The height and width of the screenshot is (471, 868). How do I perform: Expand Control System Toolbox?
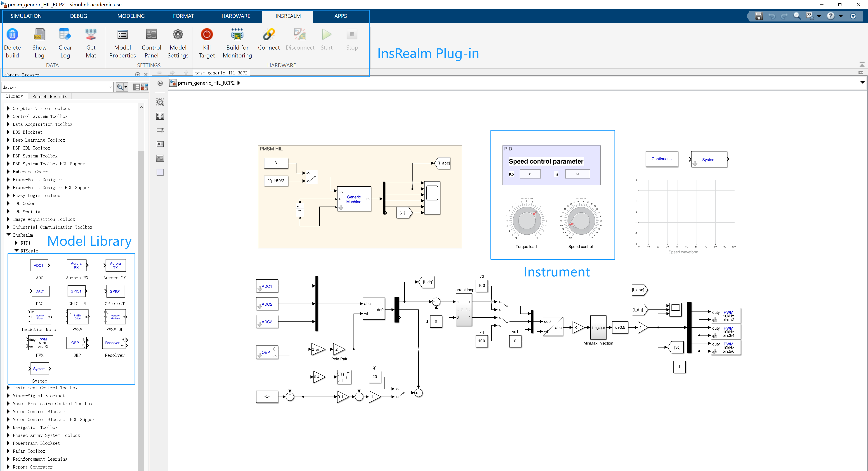coord(8,116)
